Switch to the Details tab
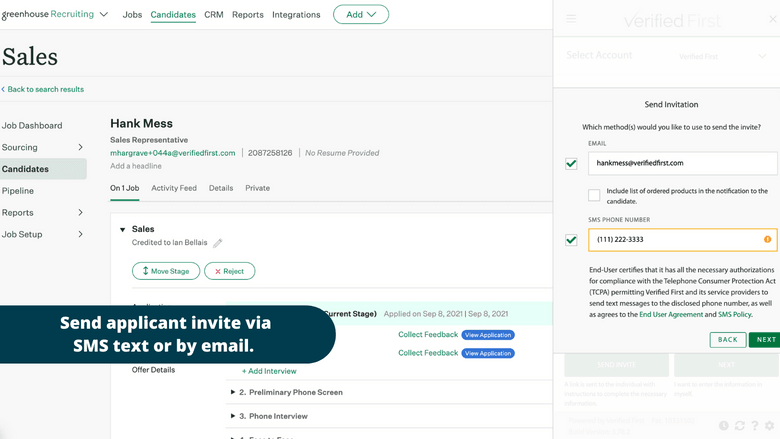This screenshot has height=439, width=780. click(x=221, y=188)
